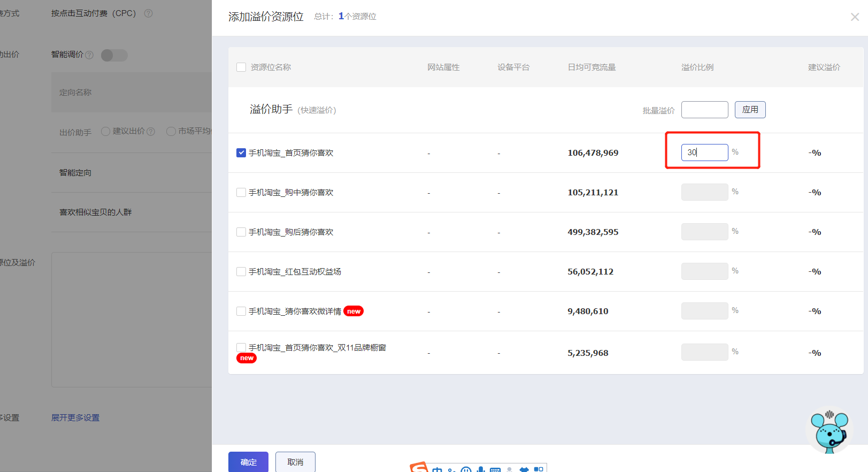
Task: Select the 建议出价 radio button
Action: pos(105,131)
